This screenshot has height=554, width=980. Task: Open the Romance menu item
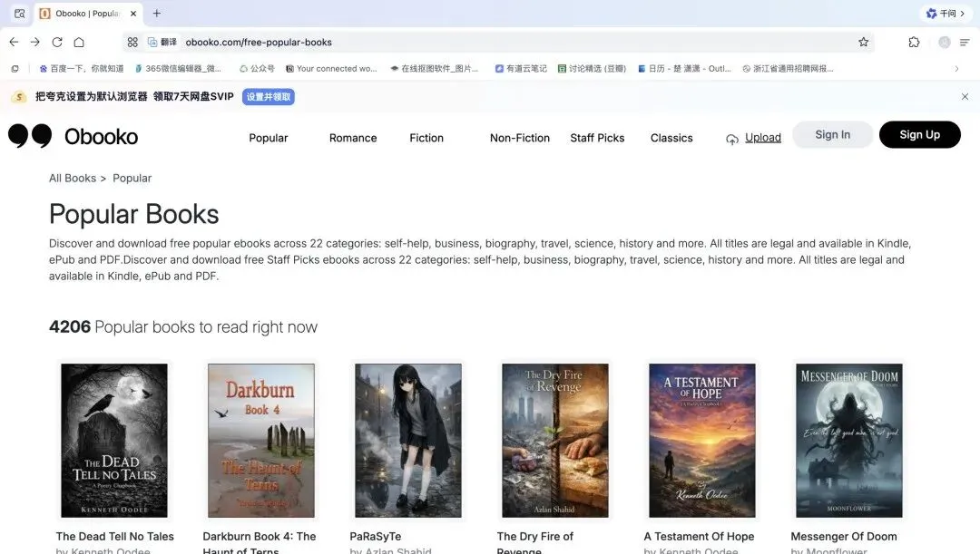tap(353, 138)
